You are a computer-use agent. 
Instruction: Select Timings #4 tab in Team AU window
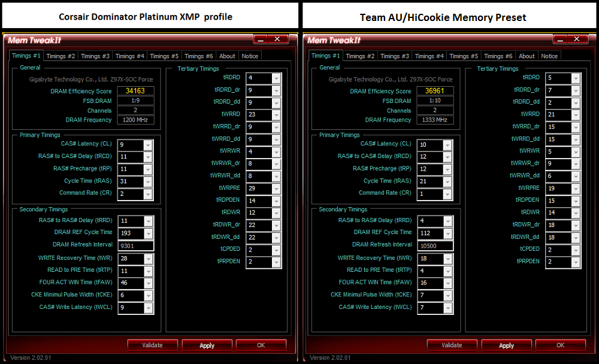click(429, 56)
